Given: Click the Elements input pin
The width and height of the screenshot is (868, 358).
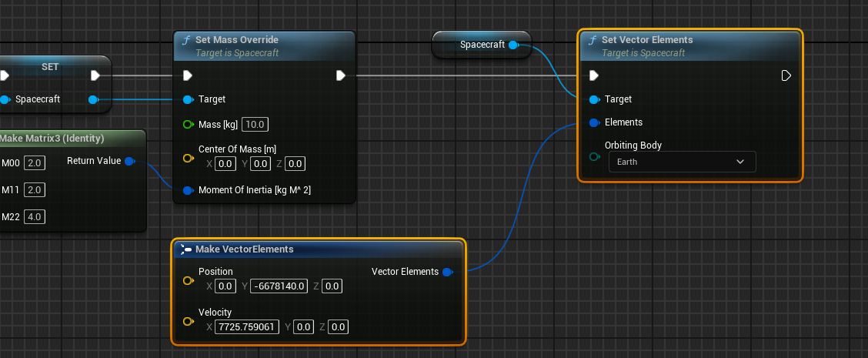Looking at the screenshot, I should [x=593, y=122].
